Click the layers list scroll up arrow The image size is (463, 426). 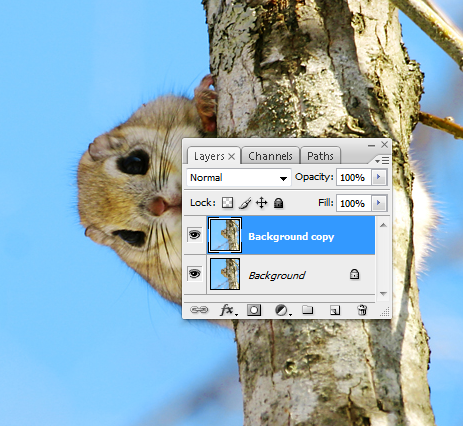click(383, 225)
